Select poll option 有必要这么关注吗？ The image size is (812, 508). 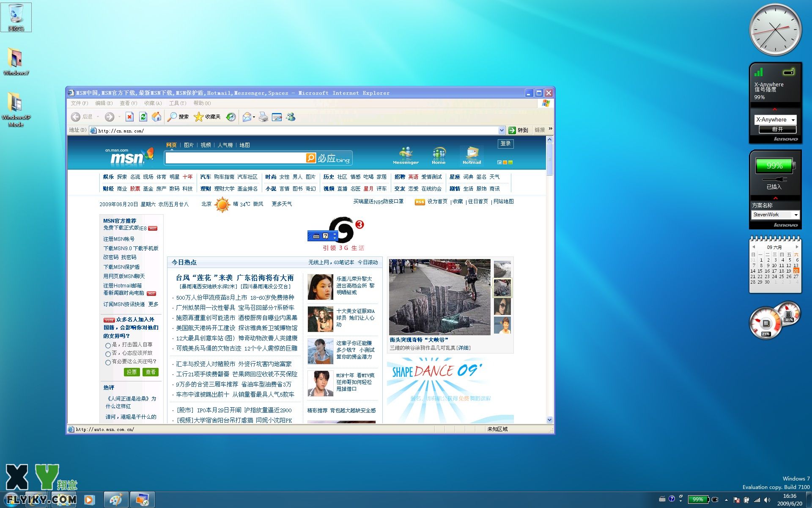[108, 362]
